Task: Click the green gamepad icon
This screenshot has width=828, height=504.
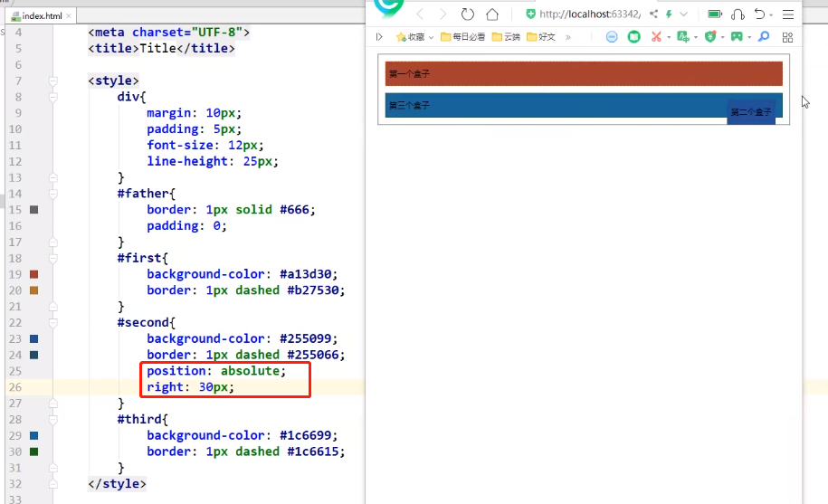Action: [x=737, y=36]
